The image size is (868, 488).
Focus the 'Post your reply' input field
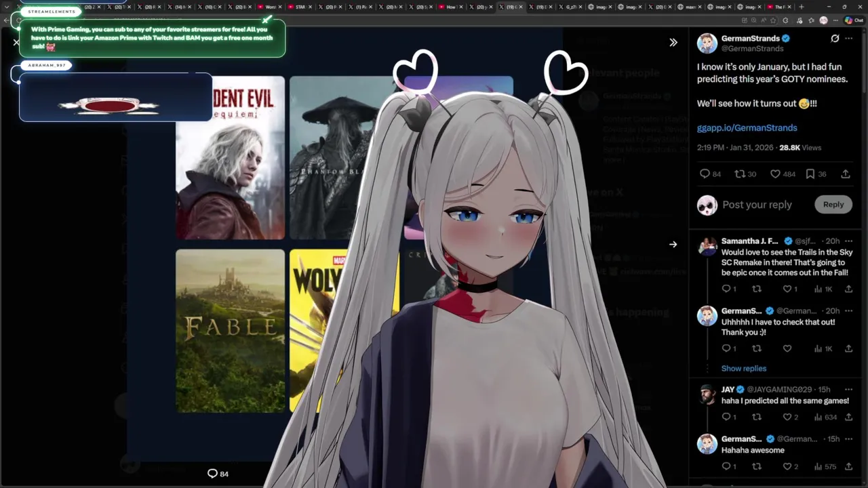pyautogui.click(x=757, y=205)
